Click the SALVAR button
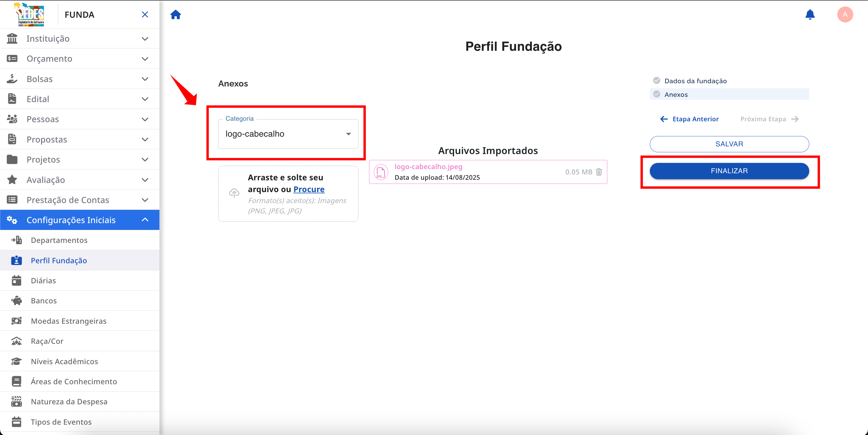Viewport: 868px width, 435px height. [x=729, y=144]
